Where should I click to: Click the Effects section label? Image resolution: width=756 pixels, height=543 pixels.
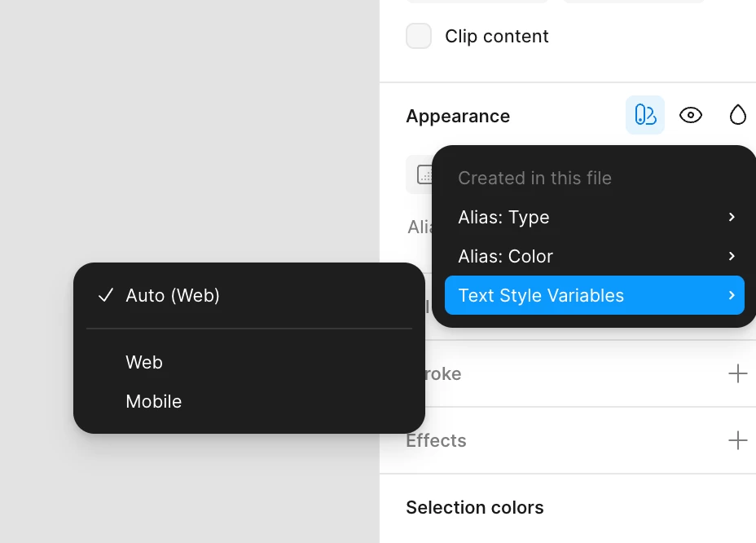click(x=436, y=440)
